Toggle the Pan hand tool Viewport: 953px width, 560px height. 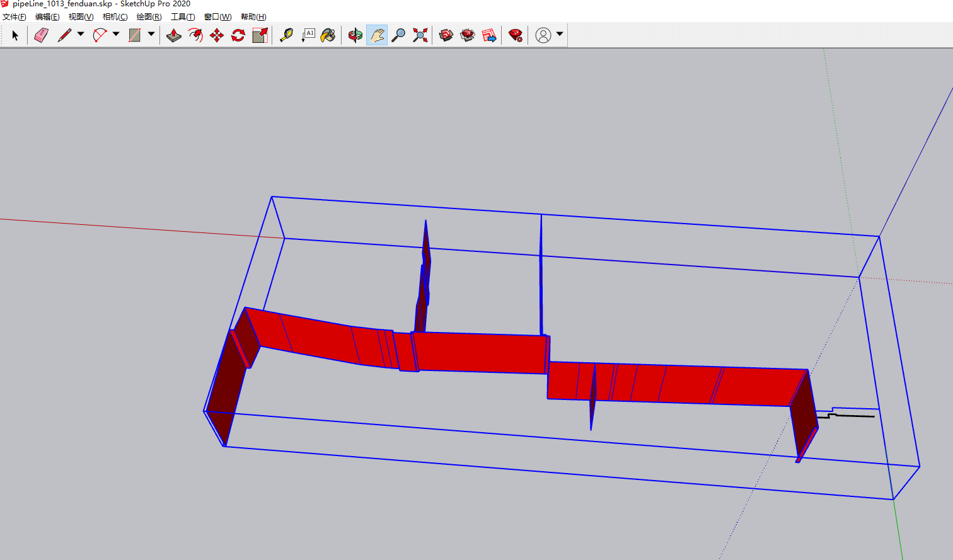point(377,35)
